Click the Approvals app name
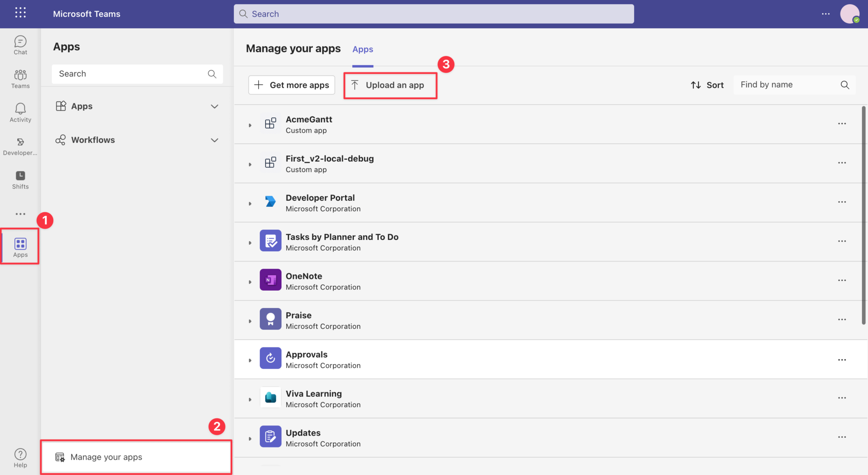The width and height of the screenshot is (868, 475). click(306, 355)
